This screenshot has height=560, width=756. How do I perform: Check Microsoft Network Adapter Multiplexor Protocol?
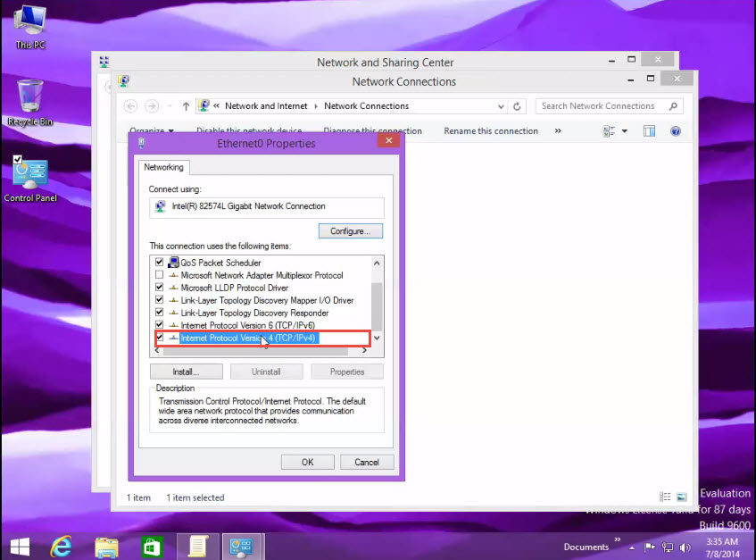(x=160, y=275)
